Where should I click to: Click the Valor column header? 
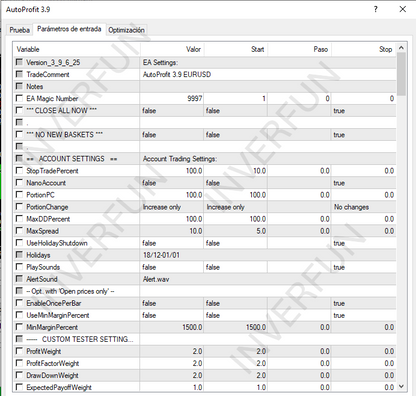[x=172, y=49]
